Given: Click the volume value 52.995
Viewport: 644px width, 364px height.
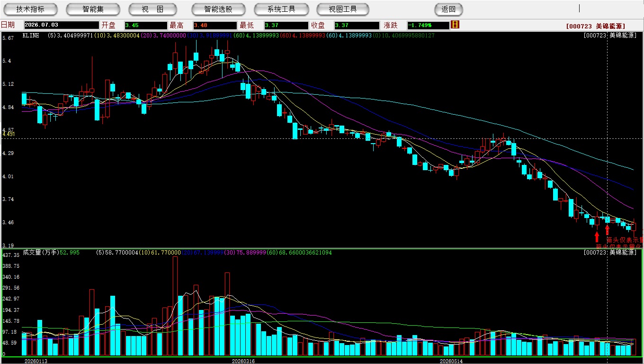Looking at the screenshot, I should [70, 253].
